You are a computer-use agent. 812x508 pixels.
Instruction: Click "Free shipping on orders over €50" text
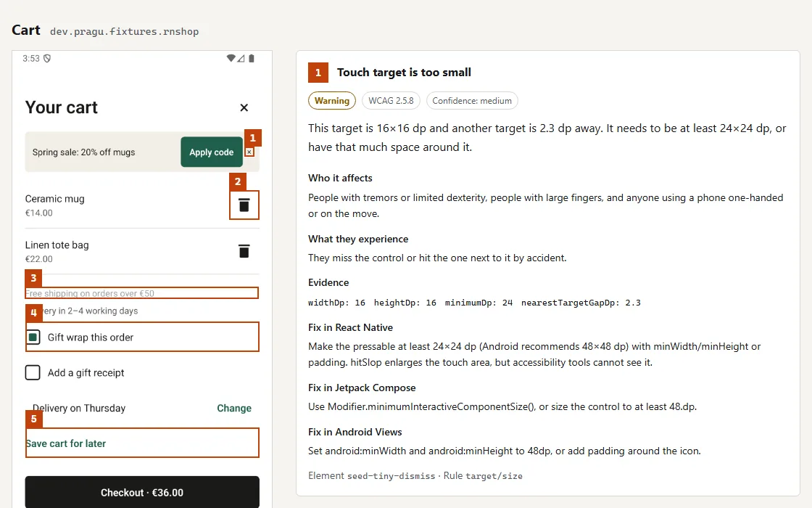pos(90,293)
